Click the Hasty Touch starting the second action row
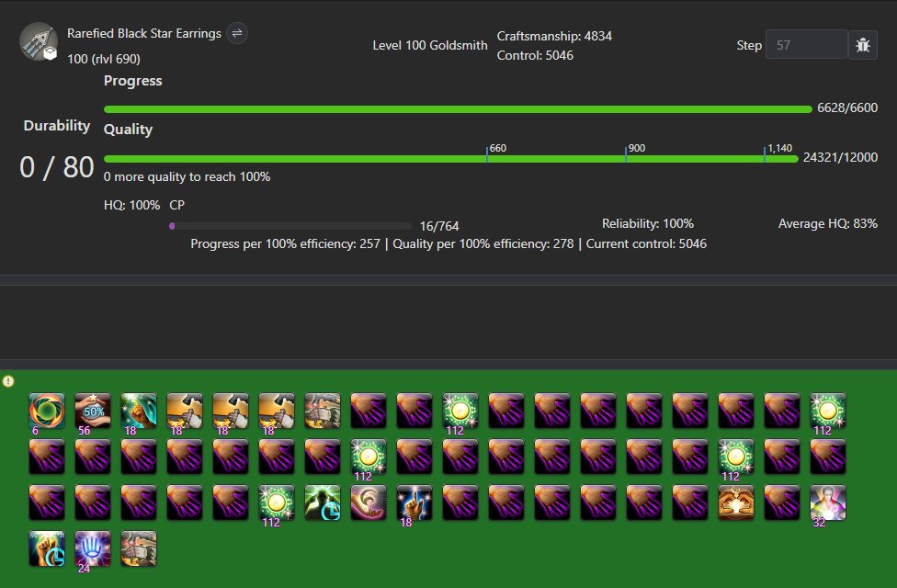 pos(47,457)
